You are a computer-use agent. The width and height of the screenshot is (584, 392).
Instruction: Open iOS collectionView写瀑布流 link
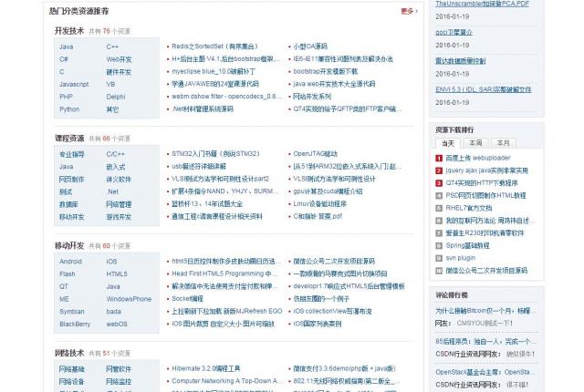point(332,311)
